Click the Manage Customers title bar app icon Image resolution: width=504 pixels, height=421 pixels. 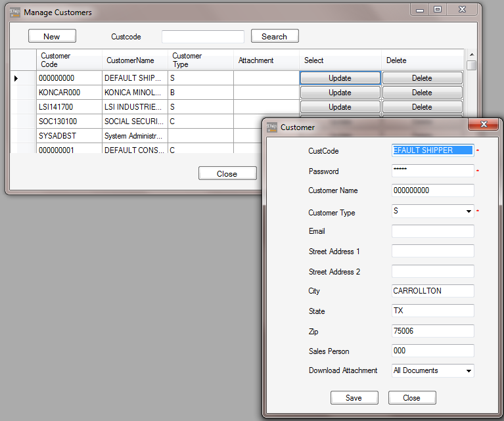15,12
